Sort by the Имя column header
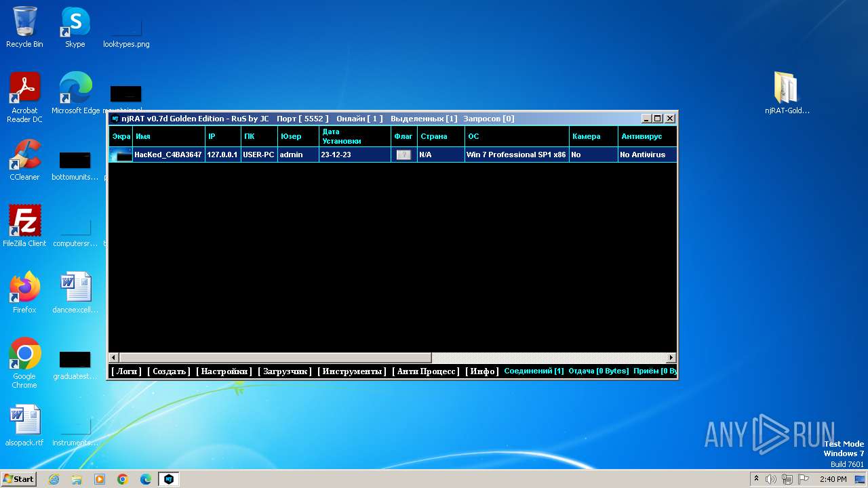The width and height of the screenshot is (868, 488). [x=169, y=136]
